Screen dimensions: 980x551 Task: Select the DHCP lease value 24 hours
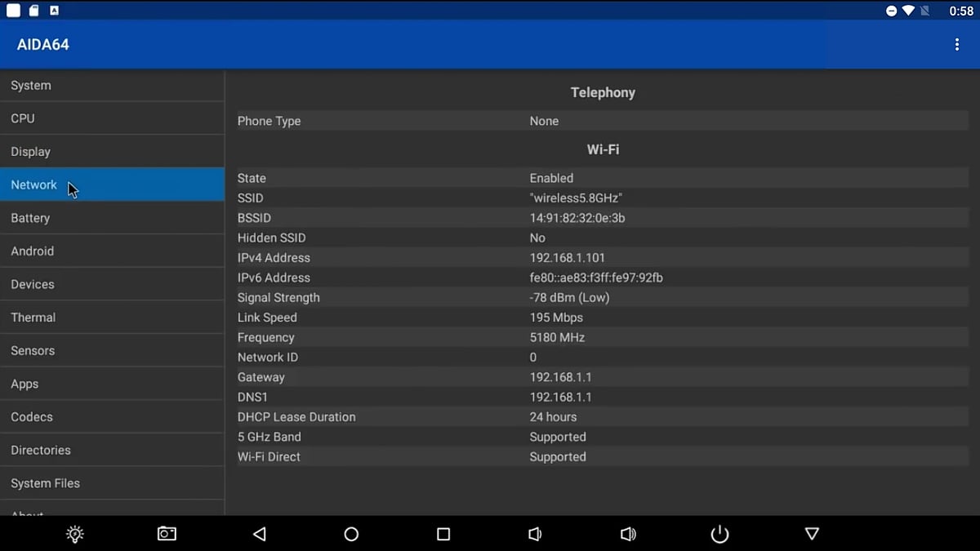coord(554,417)
